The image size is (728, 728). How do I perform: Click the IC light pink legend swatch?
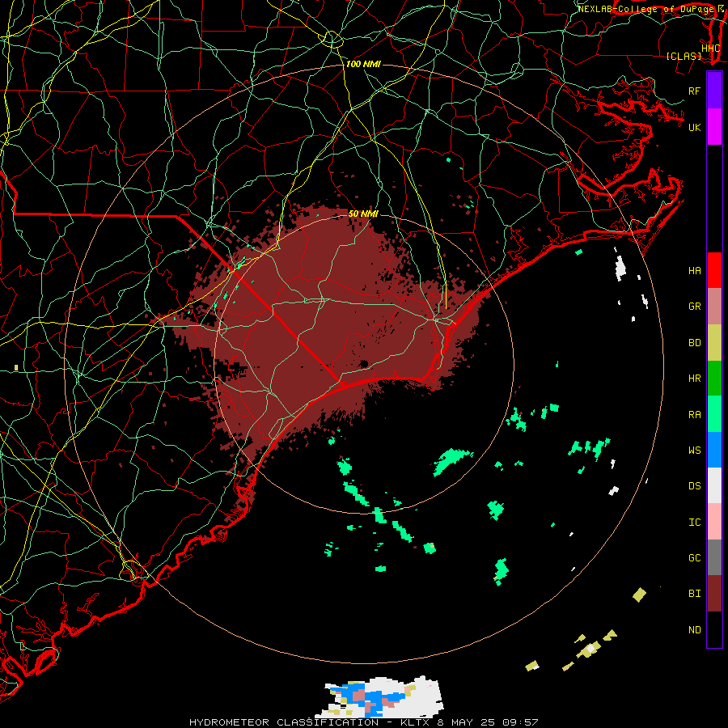coord(714,522)
